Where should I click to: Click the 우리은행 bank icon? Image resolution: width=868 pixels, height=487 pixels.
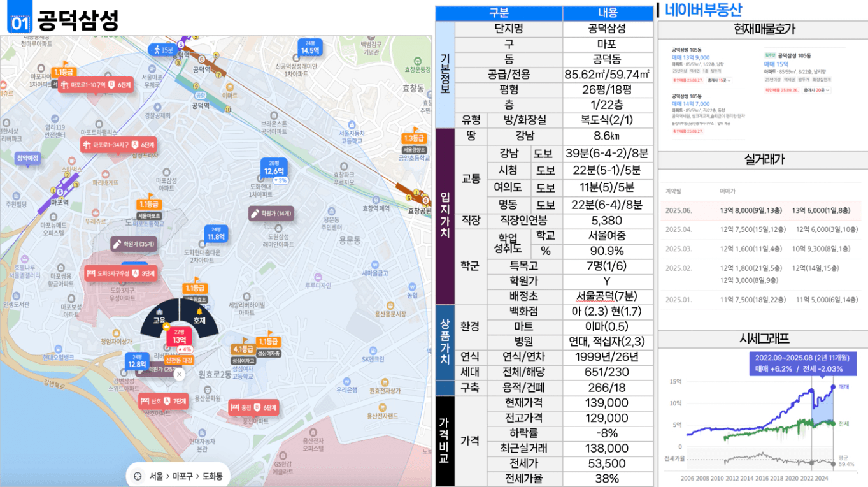coord(347,381)
